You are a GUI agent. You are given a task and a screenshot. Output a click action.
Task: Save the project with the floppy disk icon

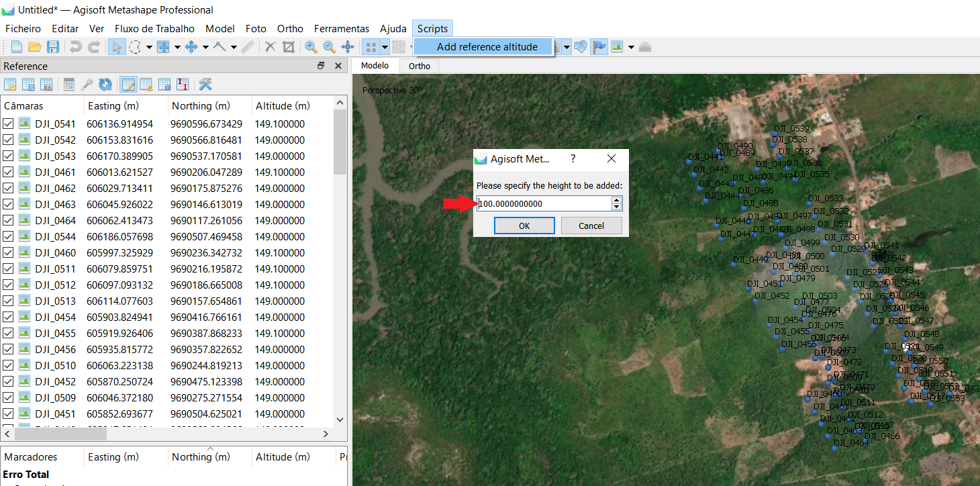click(53, 47)
